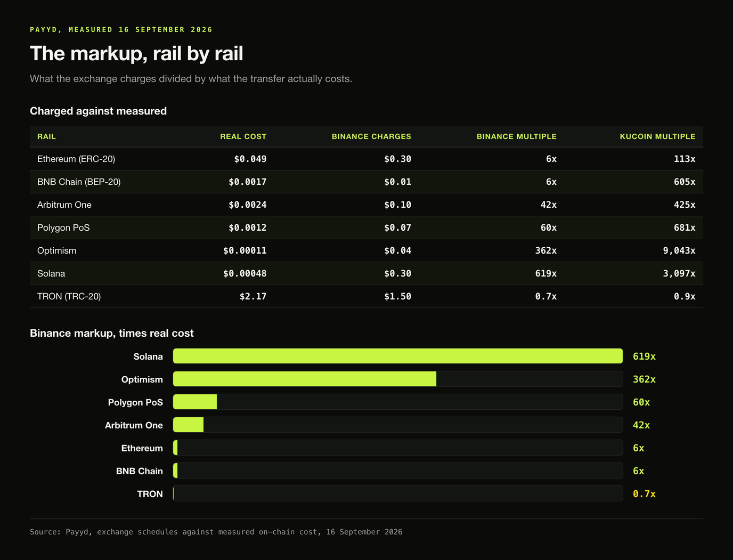
Task: Click the "0.7x" value beside the TRON bar
Action: tap(644, 494)
